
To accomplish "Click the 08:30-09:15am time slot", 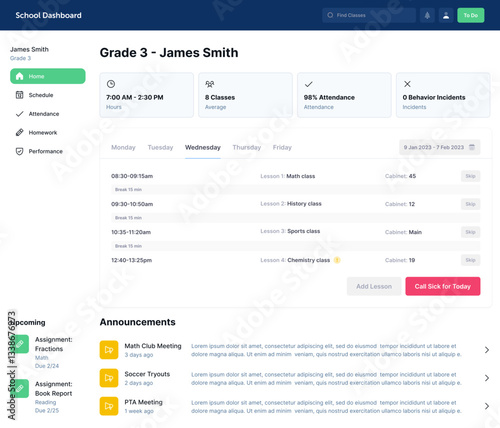I will (132, 176).
